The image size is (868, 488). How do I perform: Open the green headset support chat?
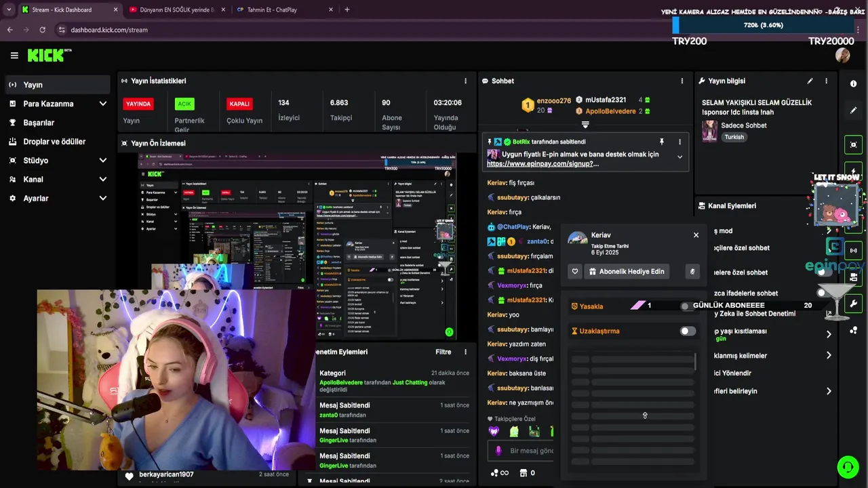848,466
